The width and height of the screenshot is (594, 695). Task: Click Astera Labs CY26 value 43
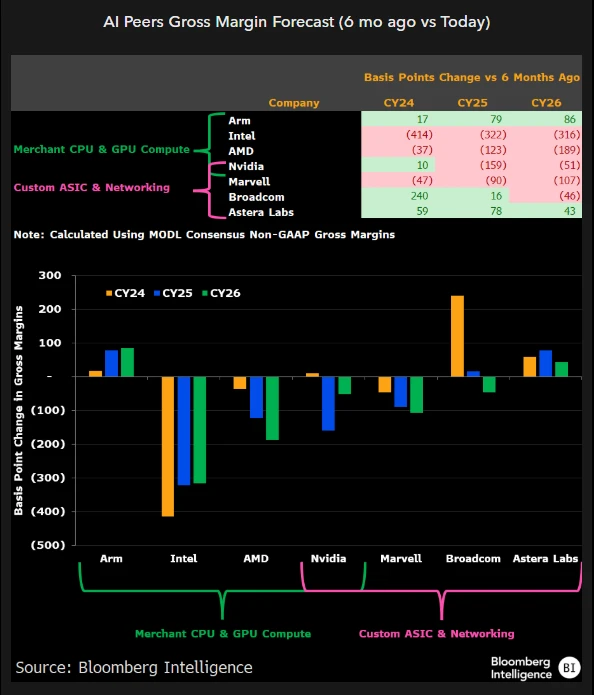pyautogui.click(x=570, y=211)
